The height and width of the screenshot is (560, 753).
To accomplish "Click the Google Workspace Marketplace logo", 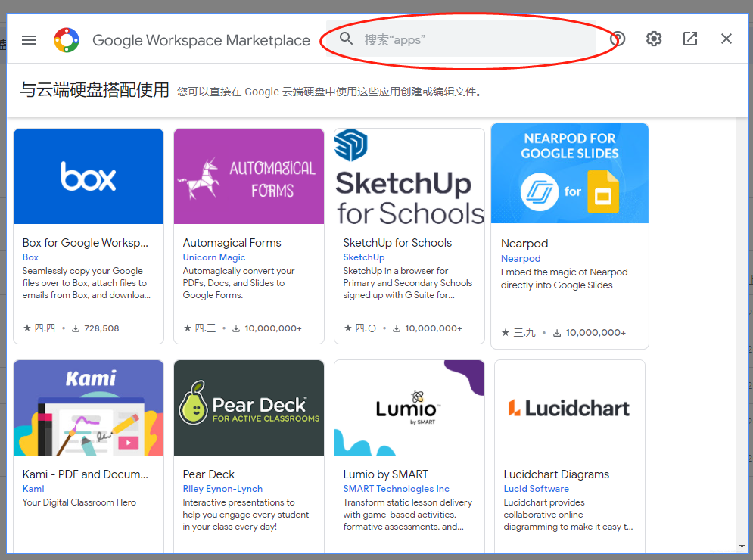I will pyautogui.click(x=67, y=40).
